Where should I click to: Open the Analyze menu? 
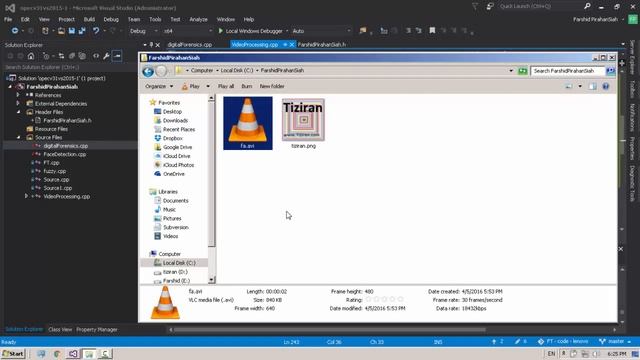click(198, 20)
